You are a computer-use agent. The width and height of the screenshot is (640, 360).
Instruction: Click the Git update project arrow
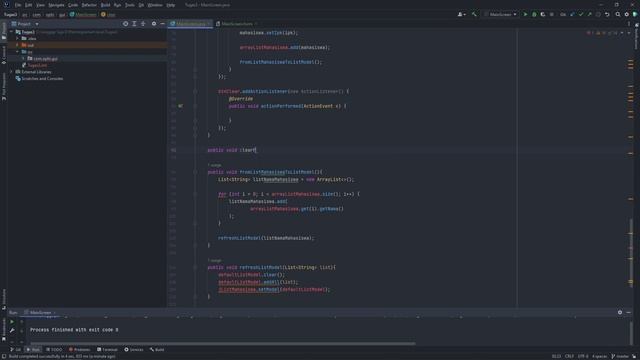point(572,14)
